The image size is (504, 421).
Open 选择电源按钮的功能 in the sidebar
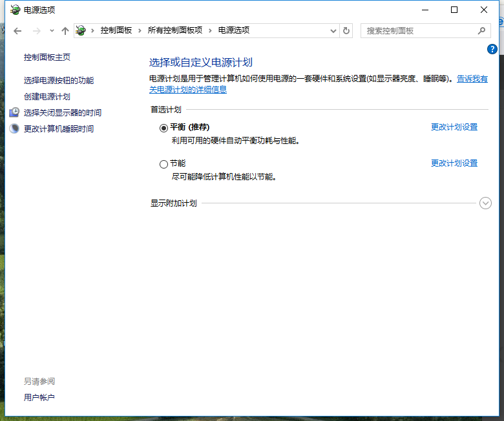(59, 81)
